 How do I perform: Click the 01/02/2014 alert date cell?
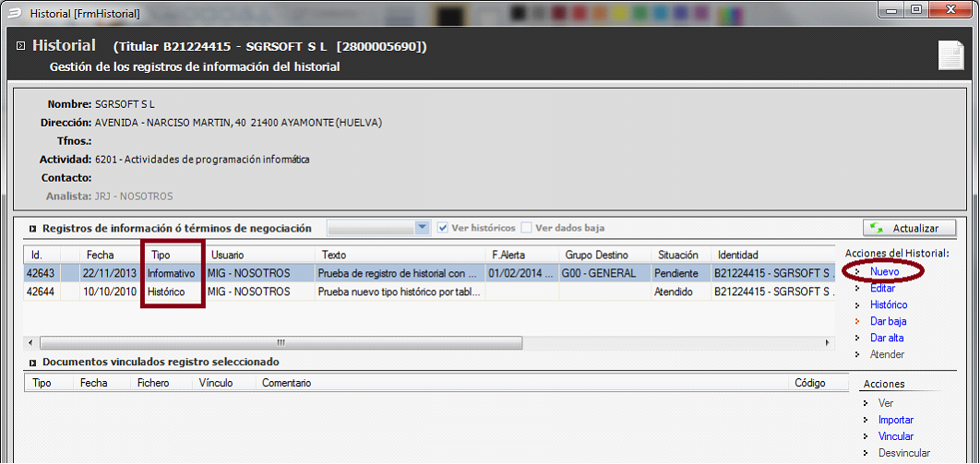click(521, 273)
